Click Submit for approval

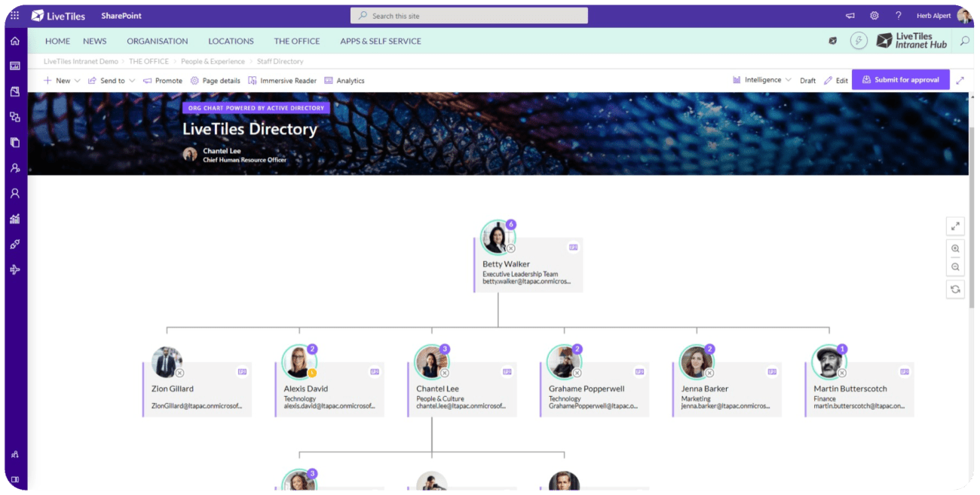tap(900, 80)
